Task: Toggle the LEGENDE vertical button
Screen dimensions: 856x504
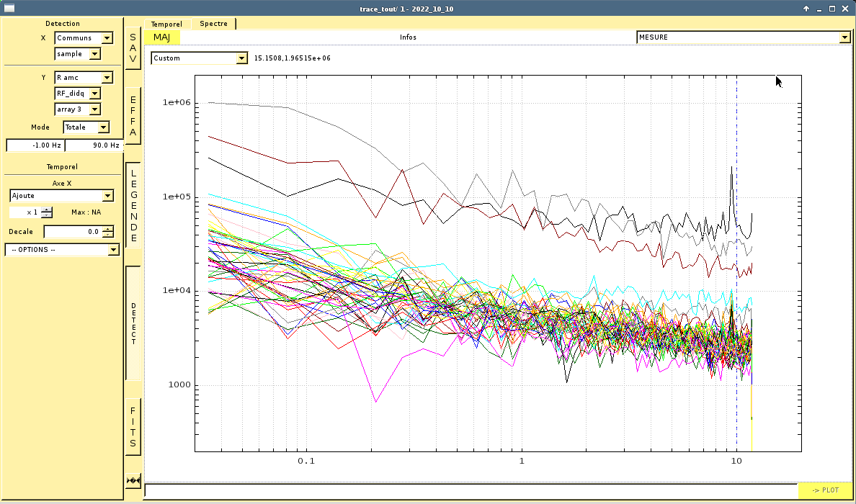Action: coord(133,205)
